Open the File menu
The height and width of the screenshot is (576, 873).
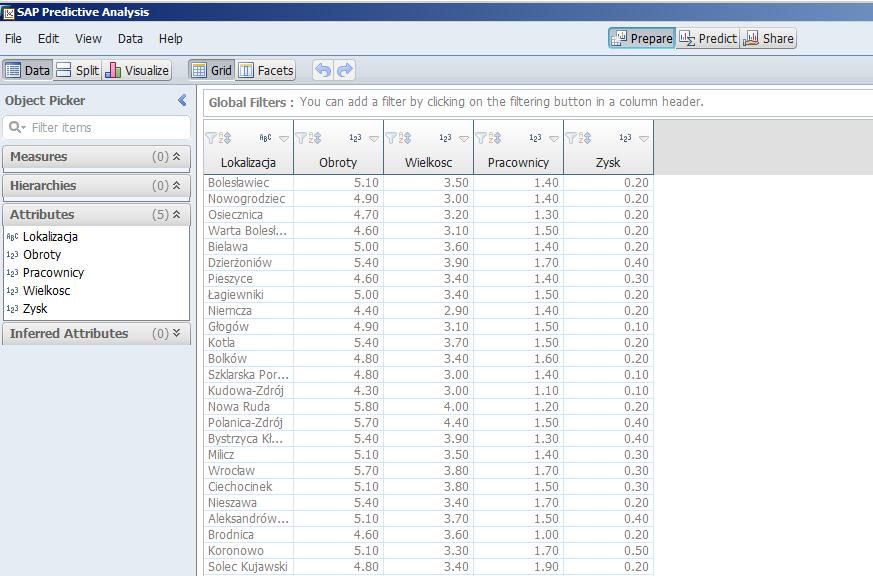(x=13, y=38)
